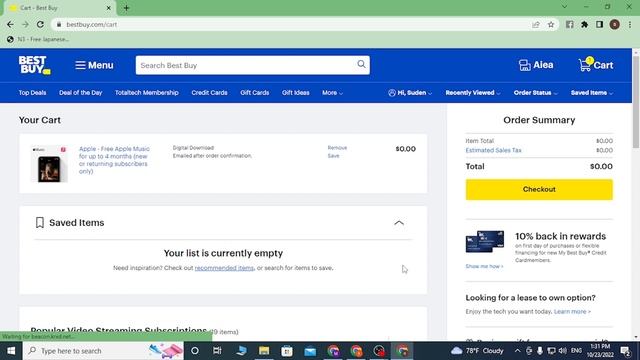Open File Explorer from taskbar
This screenshot has height=360, width=640.
(264, 351)
